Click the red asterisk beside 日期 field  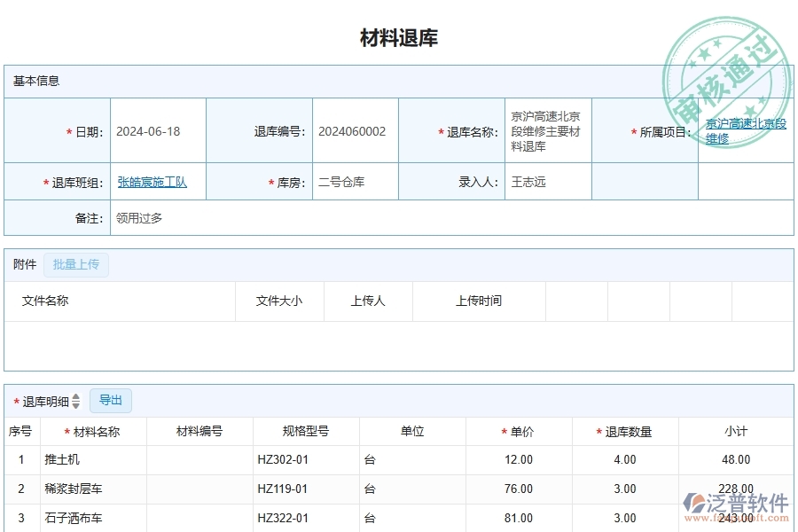click(69, 129)
